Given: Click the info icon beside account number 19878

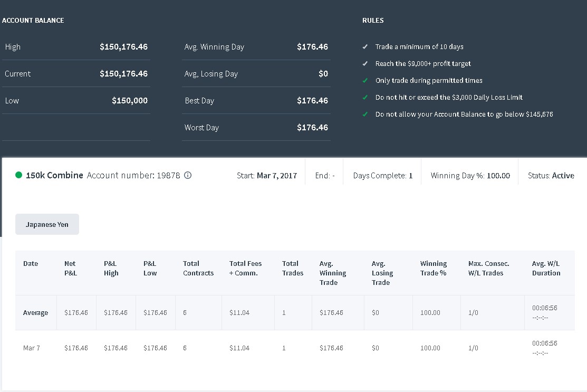Looking at the screenshot, I should (x=188, y=175).
